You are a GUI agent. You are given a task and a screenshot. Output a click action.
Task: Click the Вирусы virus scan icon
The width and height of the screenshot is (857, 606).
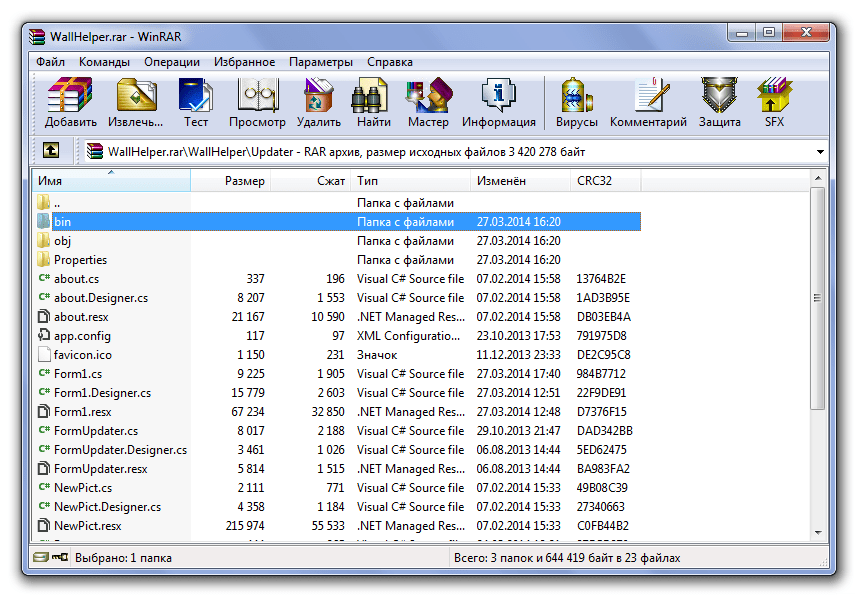tap(577, 103)
